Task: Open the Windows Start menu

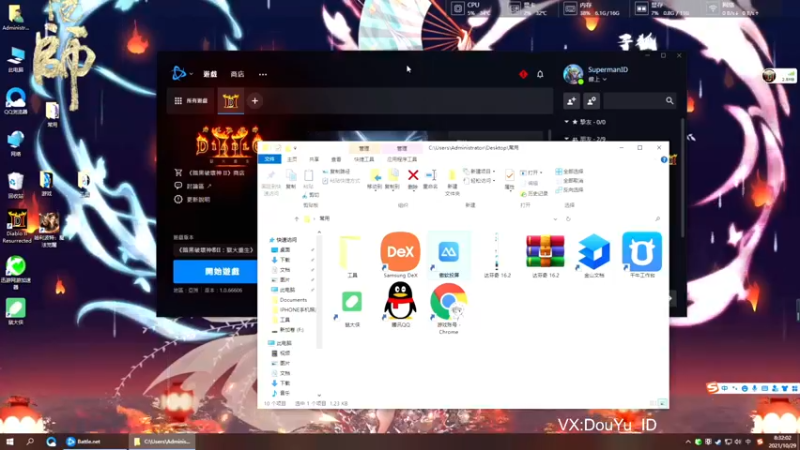Action: coord(10,441)
